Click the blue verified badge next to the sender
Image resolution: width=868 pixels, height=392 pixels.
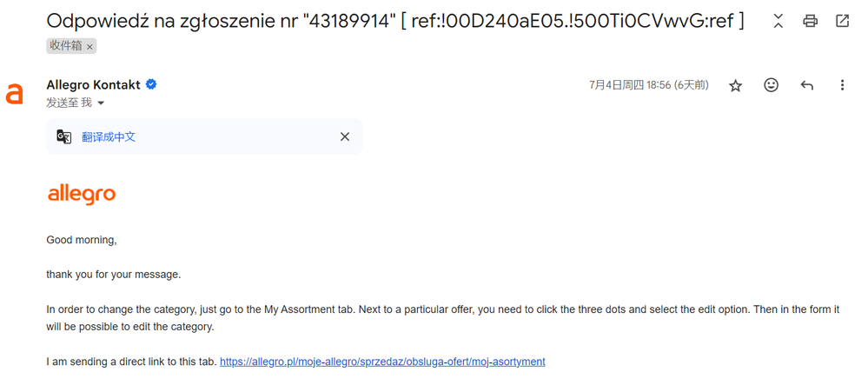click(151, 84)
